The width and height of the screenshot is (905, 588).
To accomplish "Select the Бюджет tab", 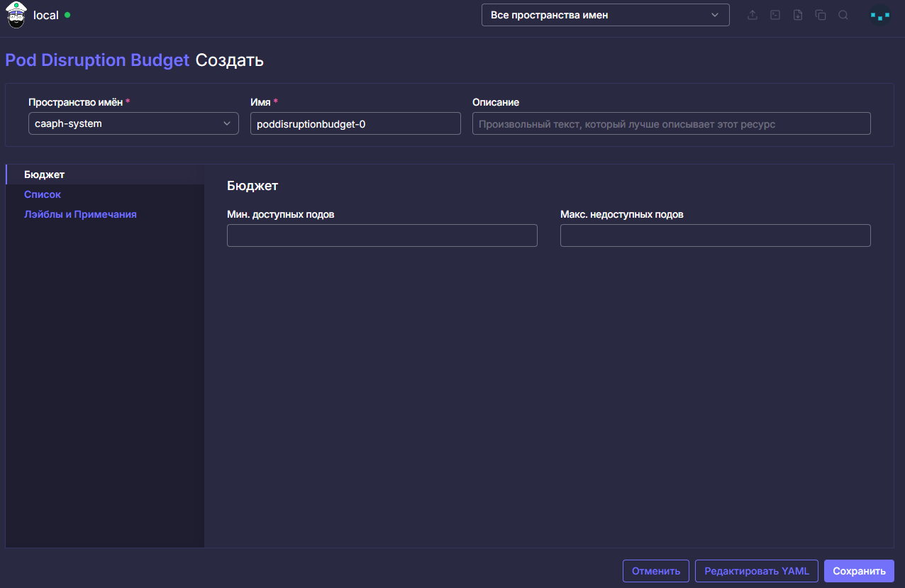I will (105, 174).
